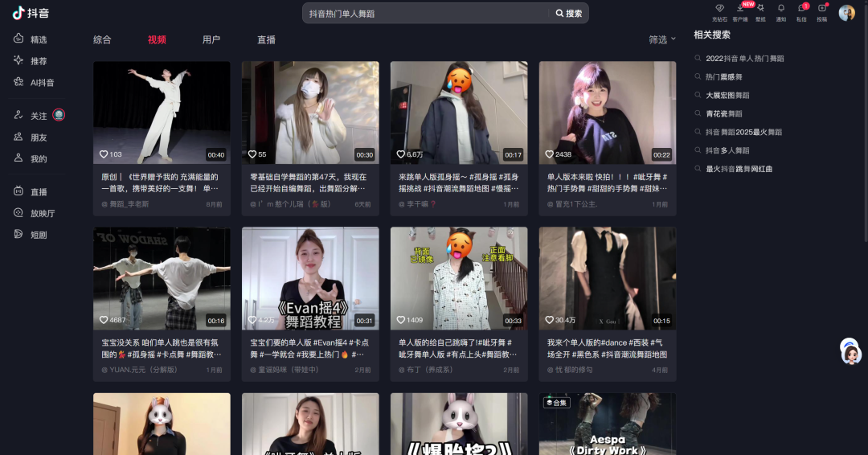Switch to the 综合 tab

(102, 40)
